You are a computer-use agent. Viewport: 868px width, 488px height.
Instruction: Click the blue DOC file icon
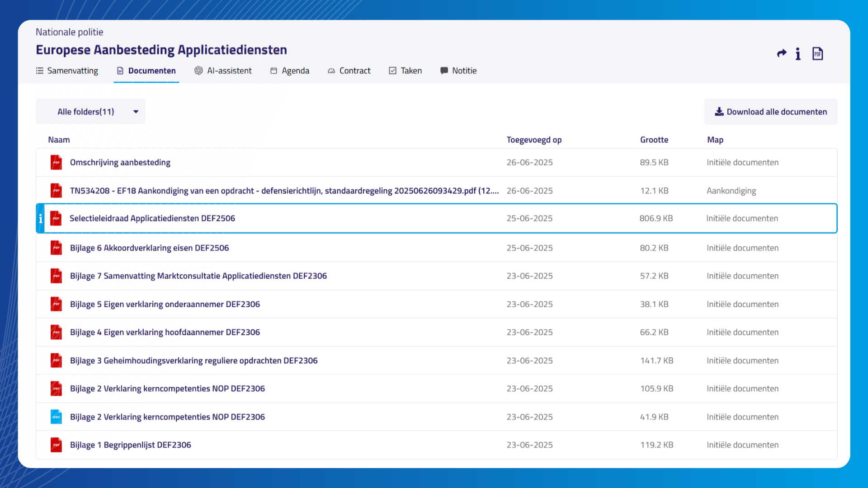tap(56, 417)
